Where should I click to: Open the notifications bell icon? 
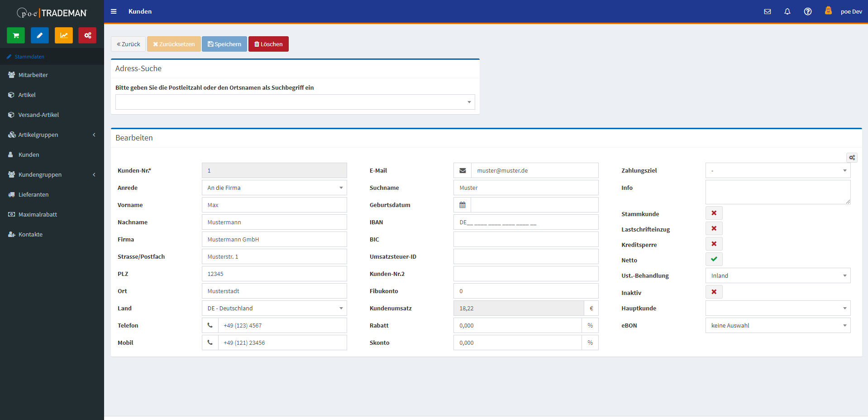[787, 12]
